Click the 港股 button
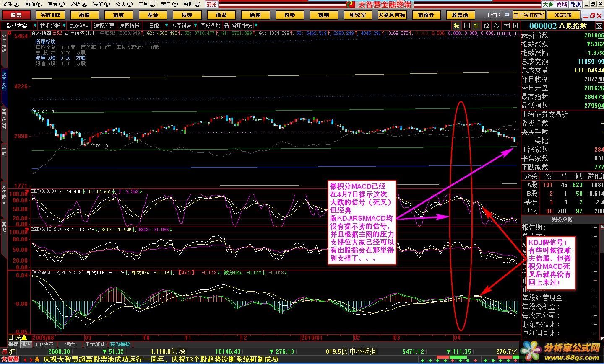Image resolution: width=604 pixels, height=364 pixels. point(85,15)
